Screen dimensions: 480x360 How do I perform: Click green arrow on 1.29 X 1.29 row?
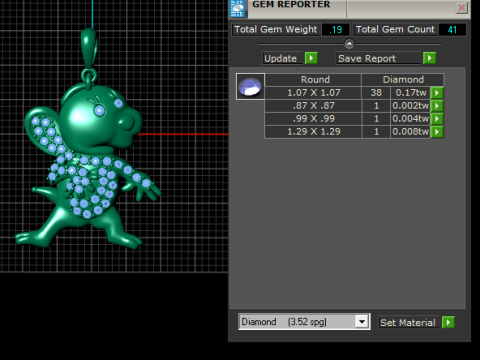tap(437, 132)
